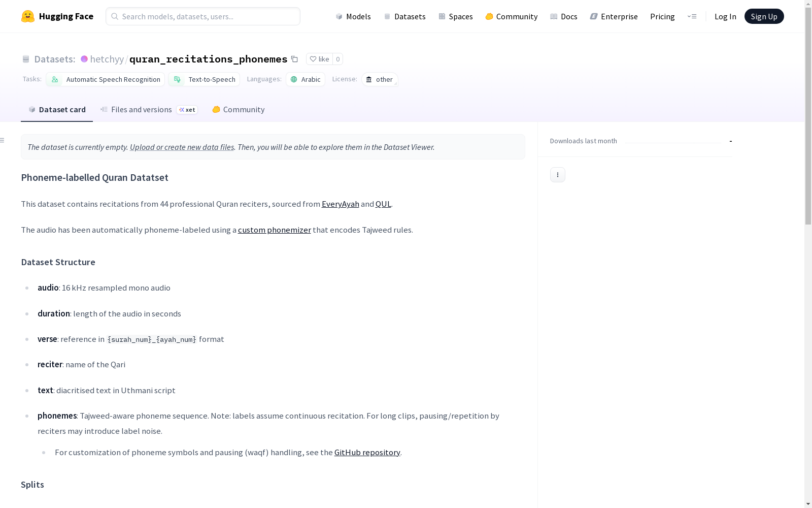
Task: Click the 'Downloads last month' label
Action: (x=584, y=141)
